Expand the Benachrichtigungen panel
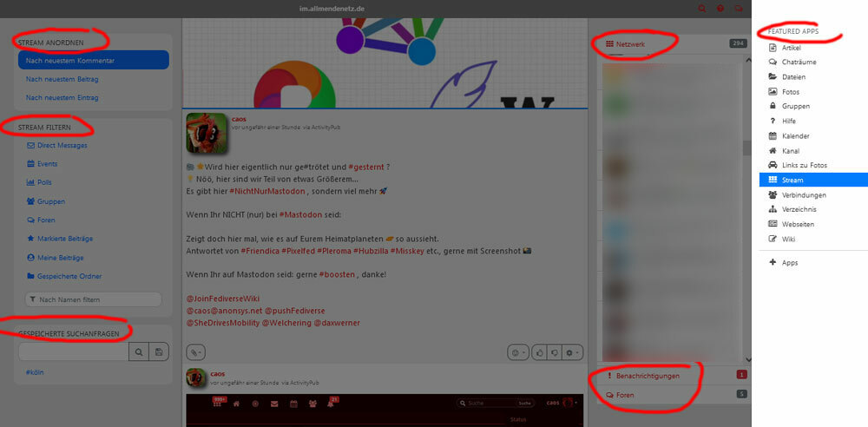868x427 pixels. click(648, 376)
